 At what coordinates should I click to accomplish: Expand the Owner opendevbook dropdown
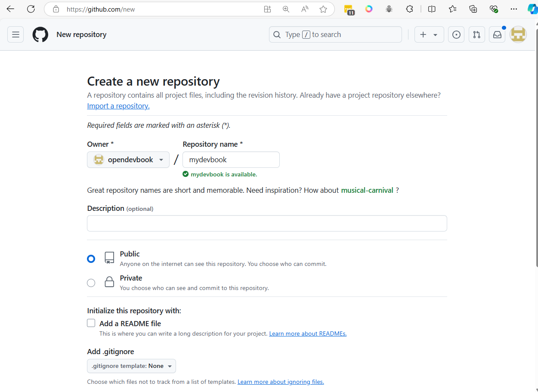point(128,160)
